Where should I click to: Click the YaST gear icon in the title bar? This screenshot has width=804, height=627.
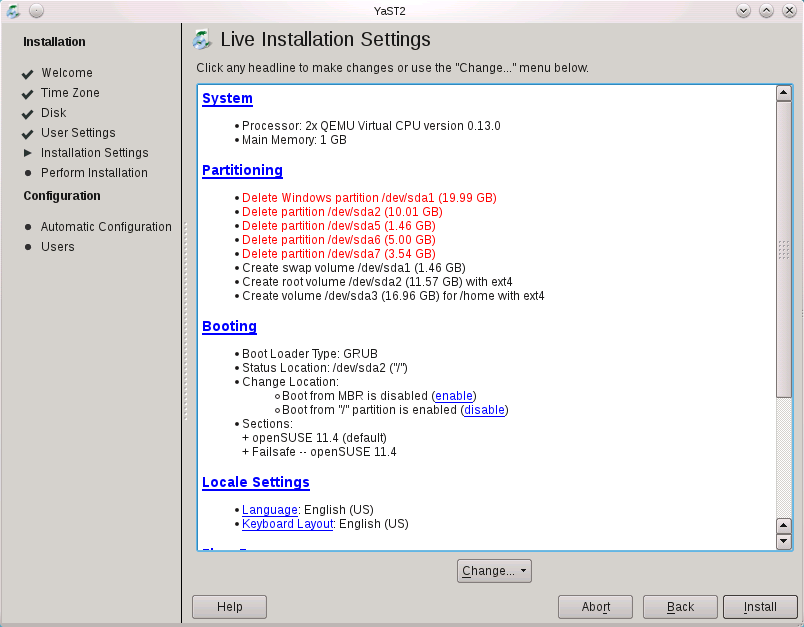(x=13, y=10)
